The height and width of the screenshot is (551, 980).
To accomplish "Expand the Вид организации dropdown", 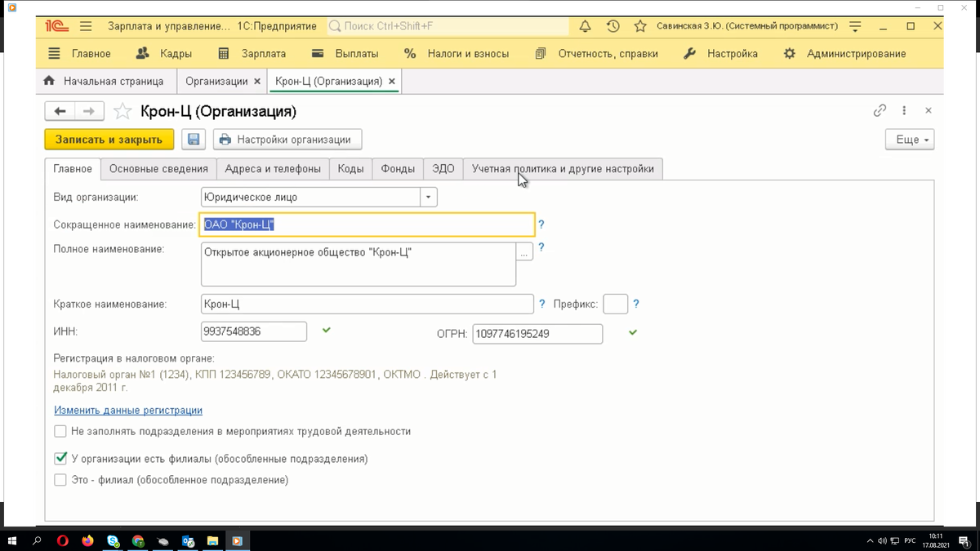I will 429,198.
